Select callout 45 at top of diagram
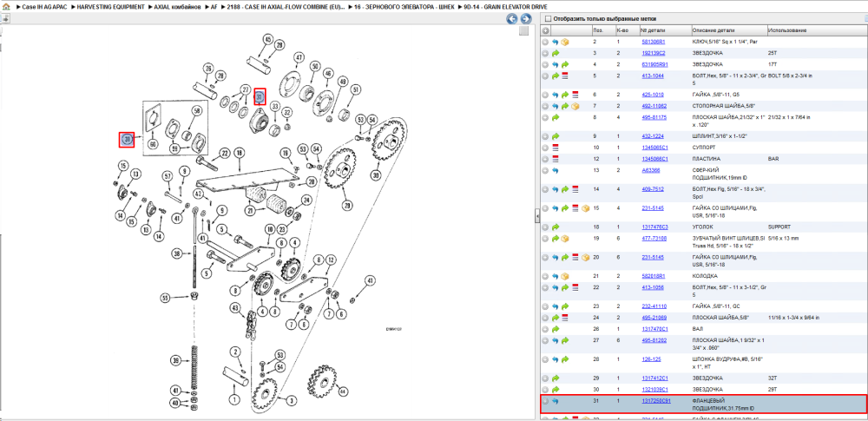The image size is (868, 421). coord(268,39)
